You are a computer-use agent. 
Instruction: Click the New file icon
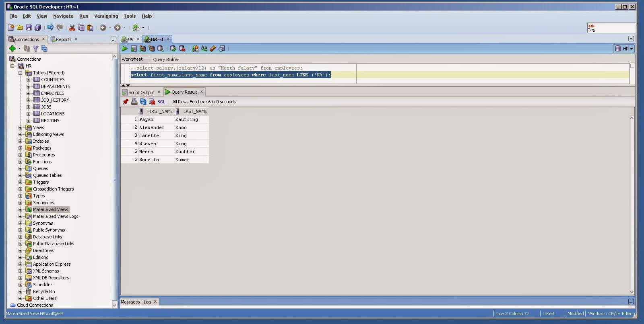pyautogui.click(x=11, y=28)
